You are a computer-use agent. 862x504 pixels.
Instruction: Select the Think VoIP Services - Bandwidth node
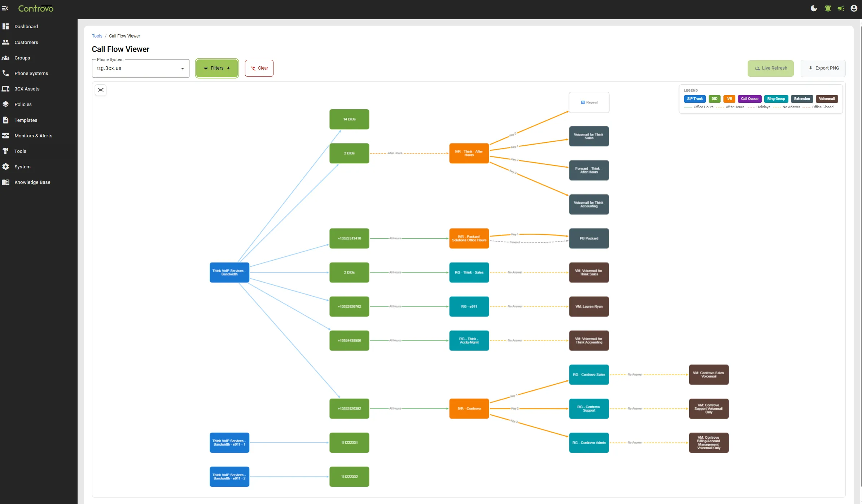229,272
